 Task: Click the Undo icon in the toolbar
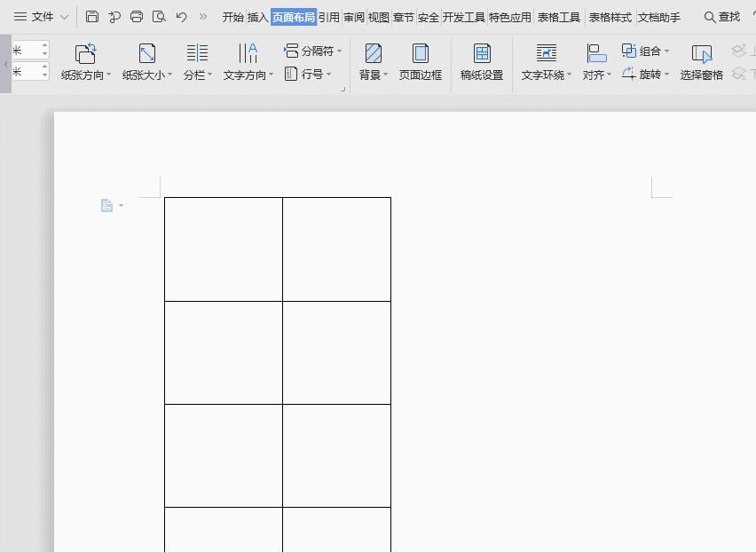(x=182, y=16)
